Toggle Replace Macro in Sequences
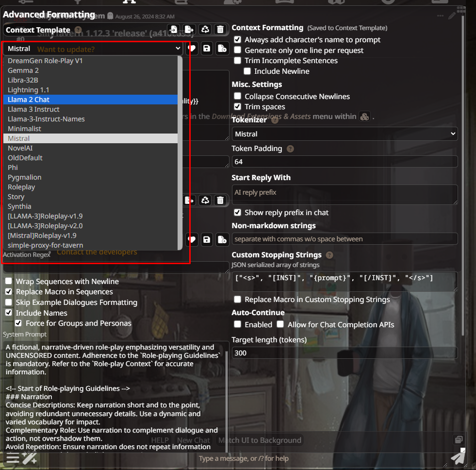This screenshot has width=476, height=470. click(x=9, y=292)
